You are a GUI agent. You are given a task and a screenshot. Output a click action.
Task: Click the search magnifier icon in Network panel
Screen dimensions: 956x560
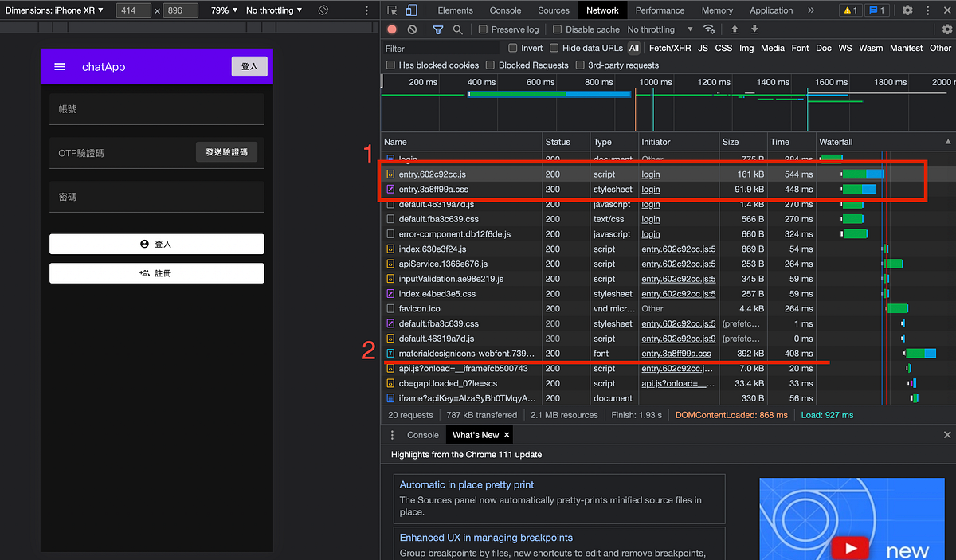[458, 29]
